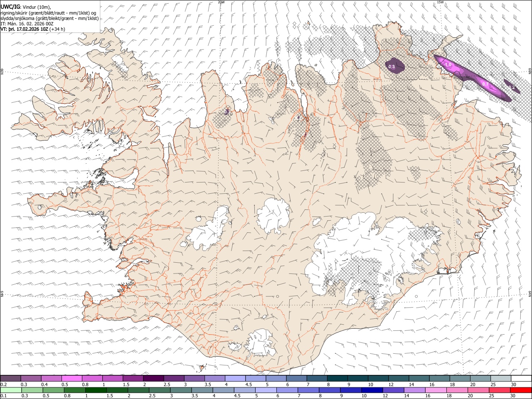Viewport: 532px width, 399px height.
Task: Pick top-row light gray swatch starting at 25
Action: coord(500,378)
